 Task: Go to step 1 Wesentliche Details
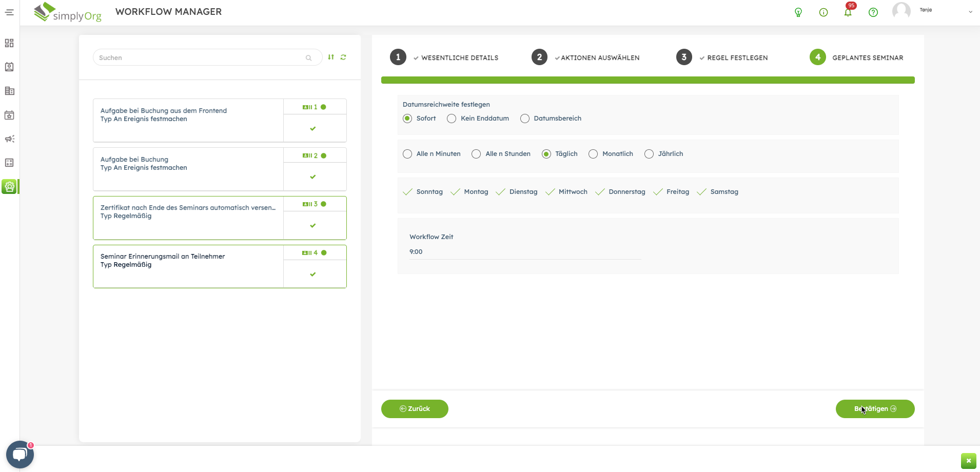398,57
